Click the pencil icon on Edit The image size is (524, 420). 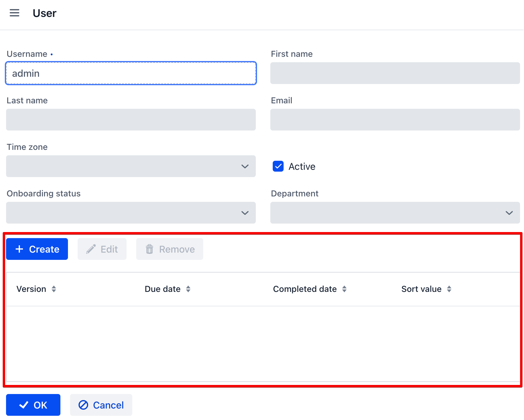(x=91, y=249)
